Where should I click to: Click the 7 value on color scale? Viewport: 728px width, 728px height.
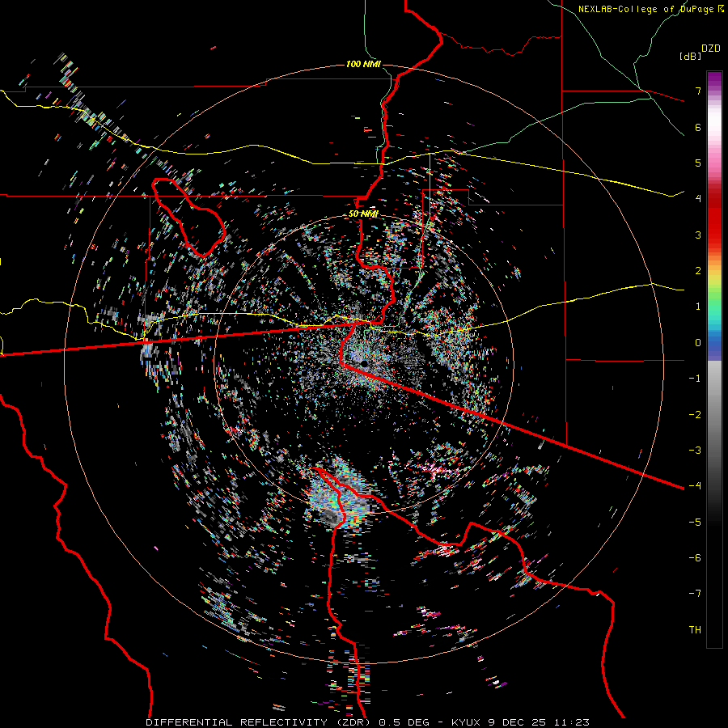[x=698, y=91]
